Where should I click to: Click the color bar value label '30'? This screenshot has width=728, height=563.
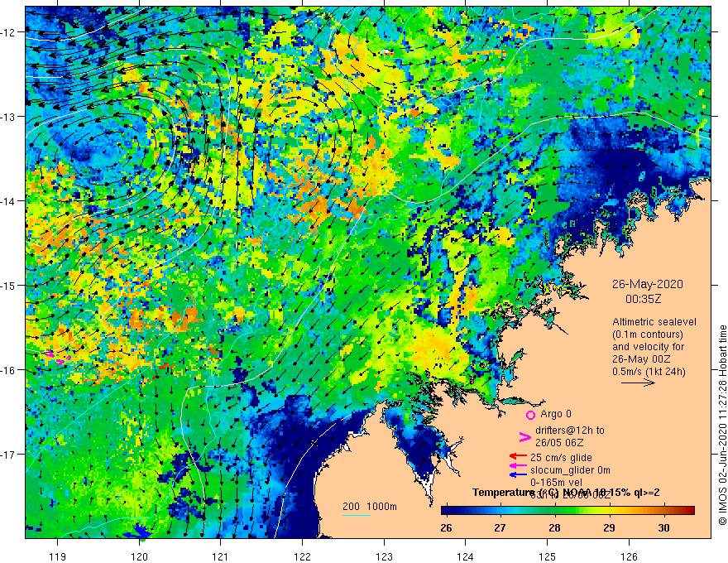(664, 527)
